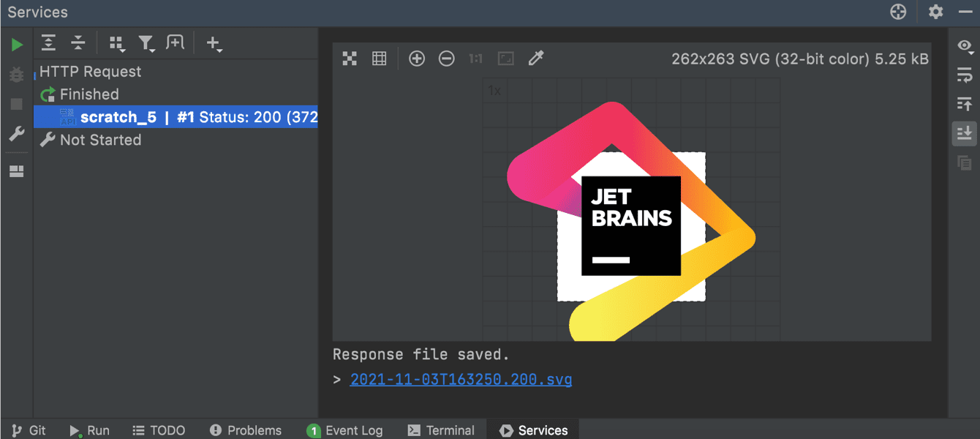Click the JetBrains logo image preview
The height and width of the screenshot is (439, 980).
pyautogui.click(x=631, y=222)
